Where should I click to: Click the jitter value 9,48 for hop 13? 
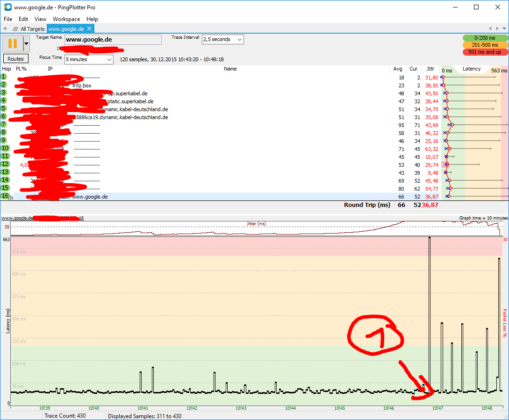tap(433, 173)
